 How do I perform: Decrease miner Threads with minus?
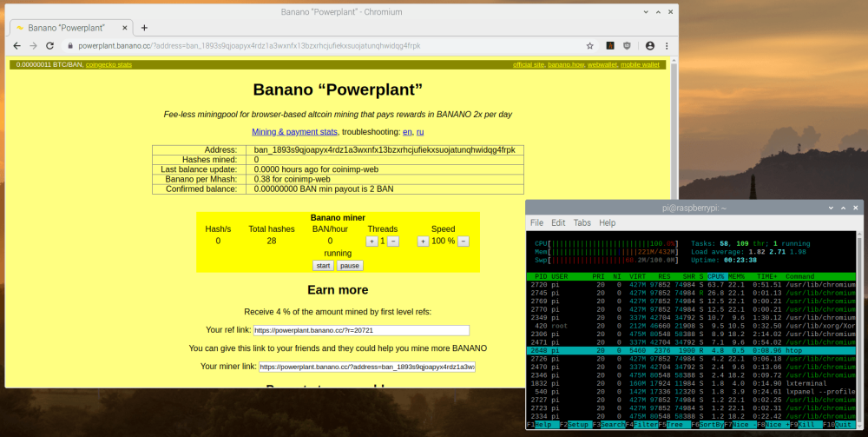(x=393, y=242)
